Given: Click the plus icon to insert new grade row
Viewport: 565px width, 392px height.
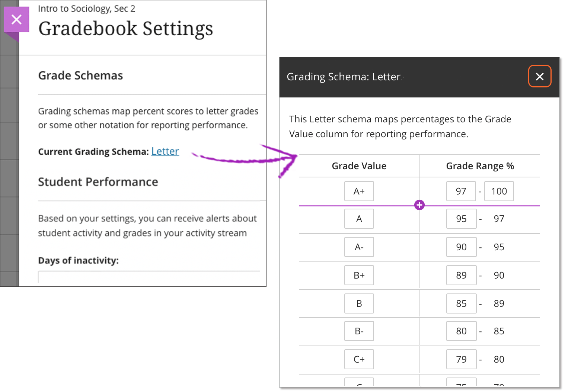Looking at the screenshot, I should (419, 205).
